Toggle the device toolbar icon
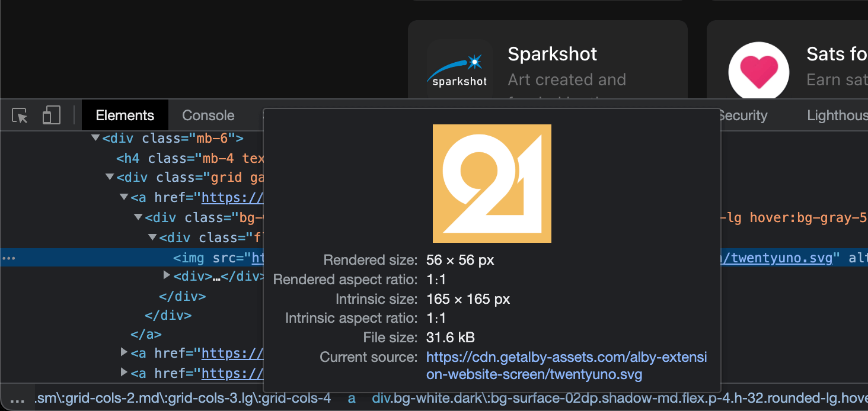Viewport: 868px width, 411px height. pos(52,115)
